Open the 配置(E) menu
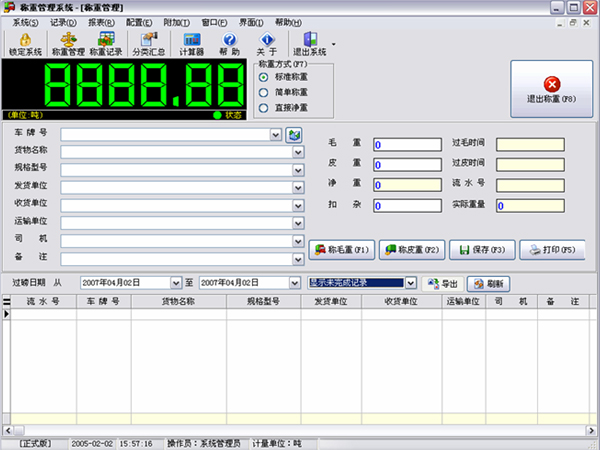 140,21
